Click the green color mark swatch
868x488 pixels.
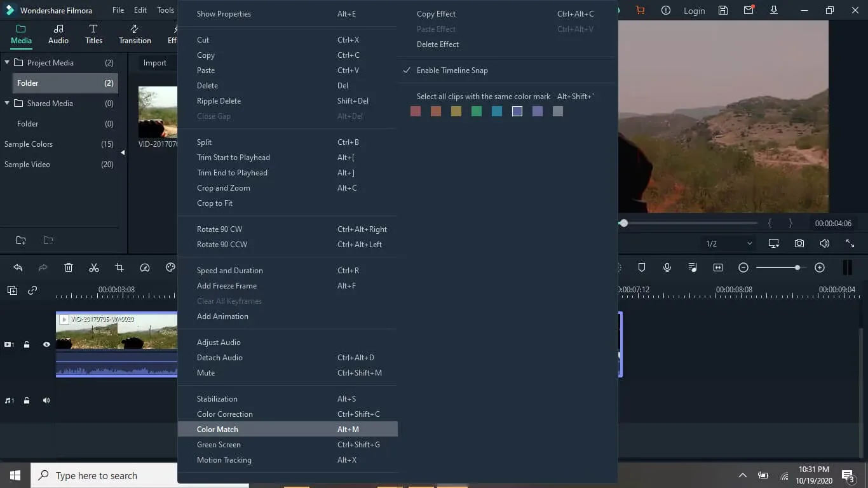click(477, 111)
